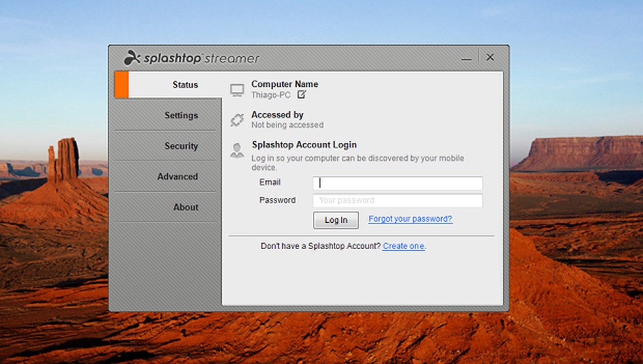Show the About tab
The height and width of the screenshot is (364, 643).
(186, 207)
